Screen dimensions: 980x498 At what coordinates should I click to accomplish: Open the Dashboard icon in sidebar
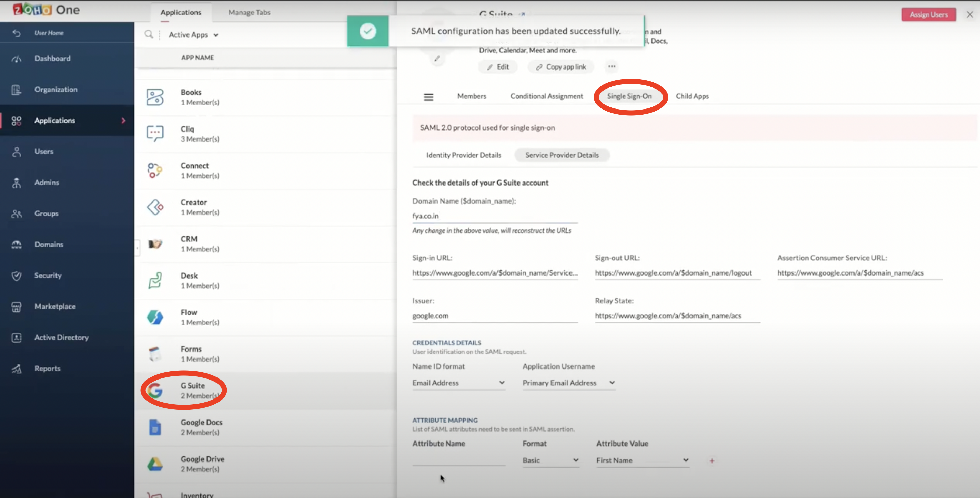16,59
